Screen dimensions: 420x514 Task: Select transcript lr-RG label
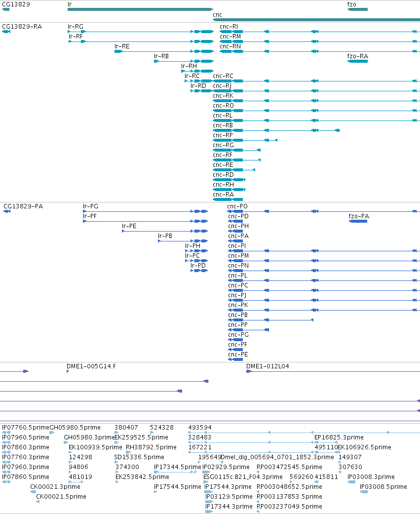coord(76,27)
